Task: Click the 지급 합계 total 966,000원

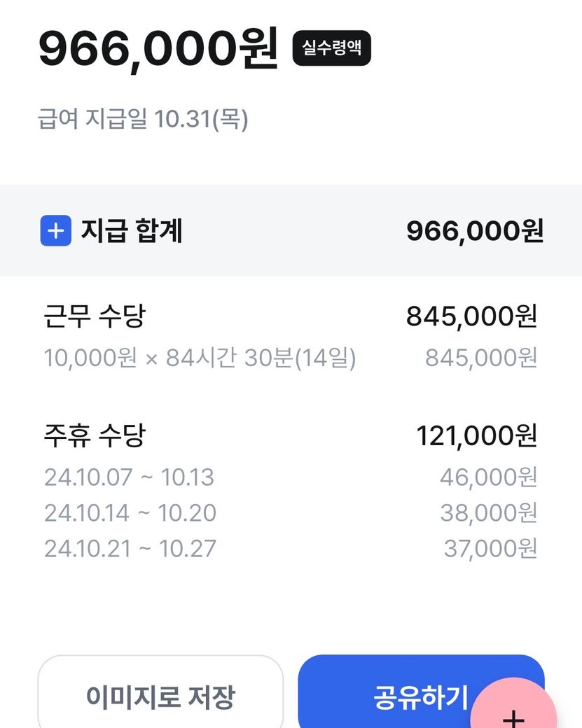Action: pyautogui.click(x=475, y=231)
